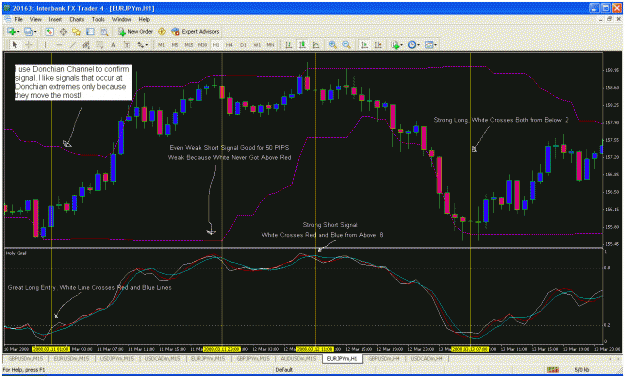This screenshot has height=376, width=625.
Task: Expand the Profiles dropdown arrow
Action: point(35,32)
